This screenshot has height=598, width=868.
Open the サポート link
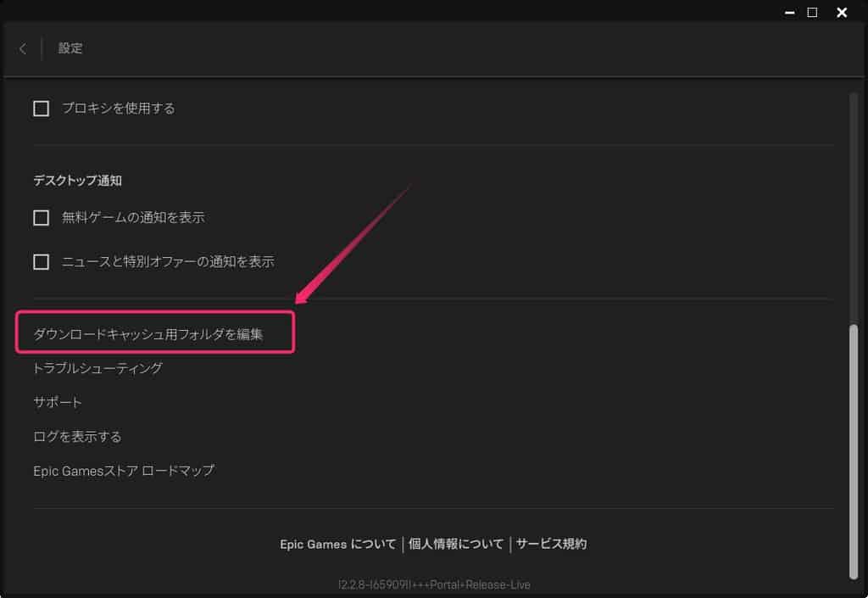pos(58,403)
